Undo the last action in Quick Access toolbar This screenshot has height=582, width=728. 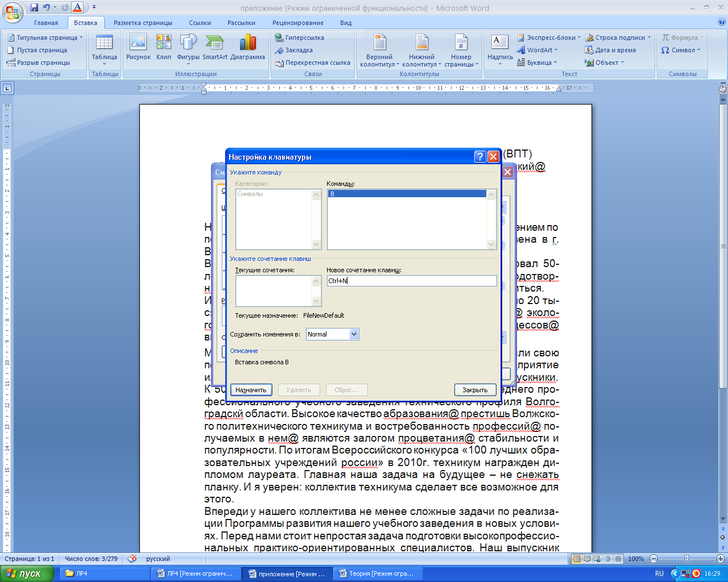(47, 7)
